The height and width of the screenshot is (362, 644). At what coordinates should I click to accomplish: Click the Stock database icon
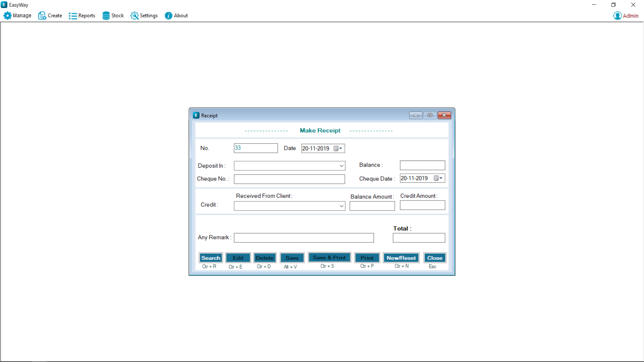click(106, 16)
